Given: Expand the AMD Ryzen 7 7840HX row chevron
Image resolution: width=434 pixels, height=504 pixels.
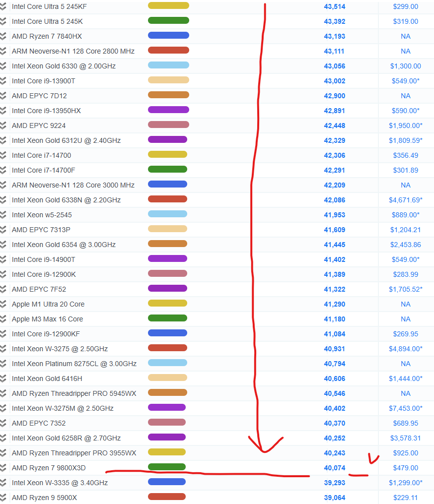Looking at the screenshot, I should [3, 36].
